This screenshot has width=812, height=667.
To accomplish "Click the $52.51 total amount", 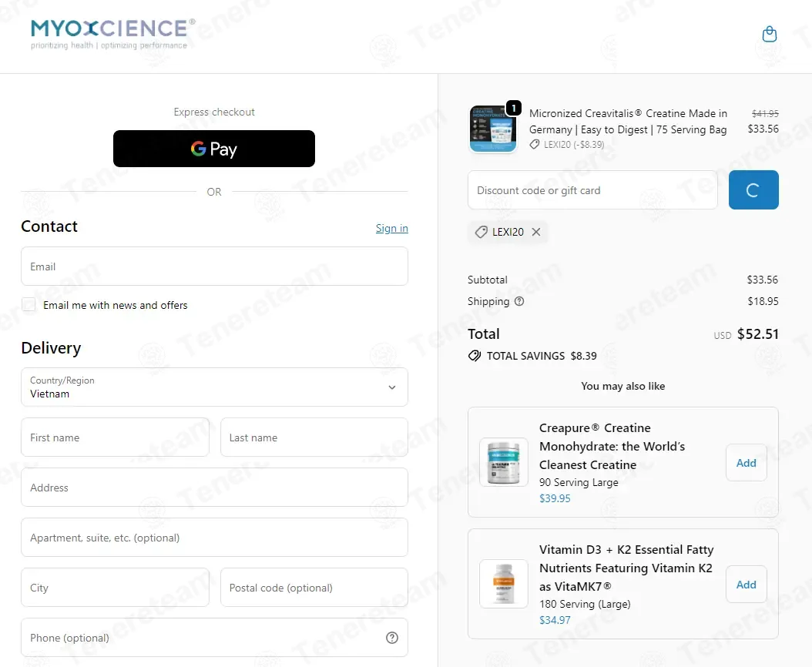I will tap(757, 334).
